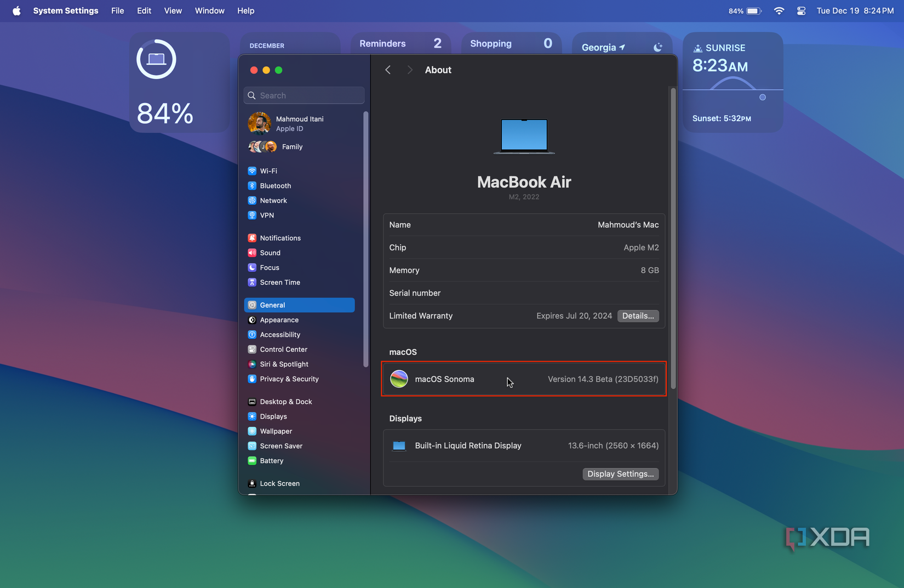Click the About pane's scrollbar
Viewport: 904px width, 588px height.
click(673, 238)
